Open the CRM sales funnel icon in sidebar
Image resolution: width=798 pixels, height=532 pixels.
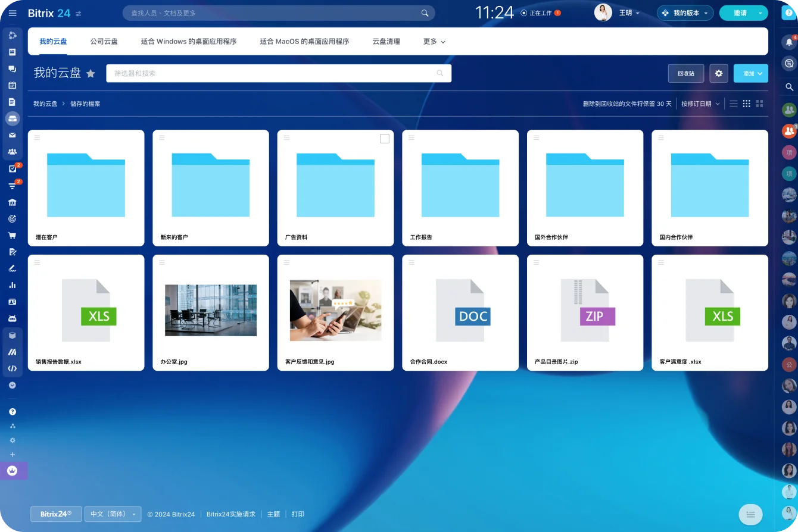pos(13,185)
